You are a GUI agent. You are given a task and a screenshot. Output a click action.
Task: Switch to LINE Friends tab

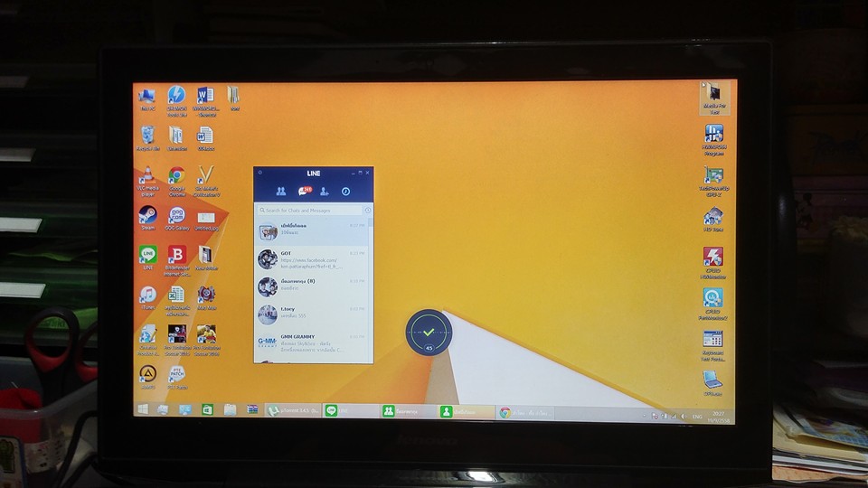coord(280,192)
